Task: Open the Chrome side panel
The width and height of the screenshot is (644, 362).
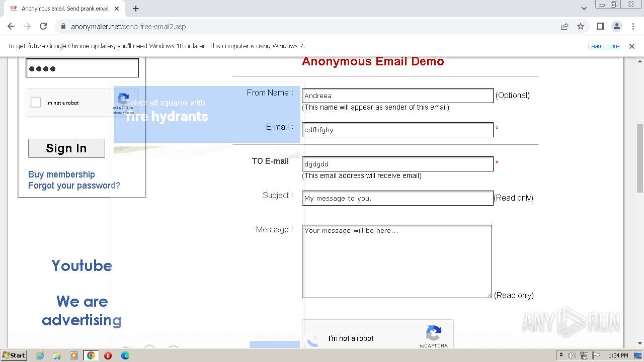Action: [601, 26]
